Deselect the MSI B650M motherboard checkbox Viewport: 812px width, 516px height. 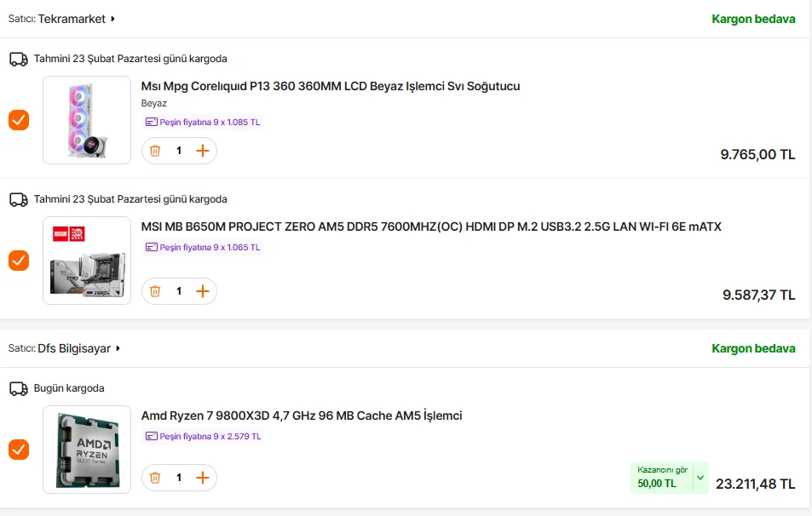(x=19, y=261)
